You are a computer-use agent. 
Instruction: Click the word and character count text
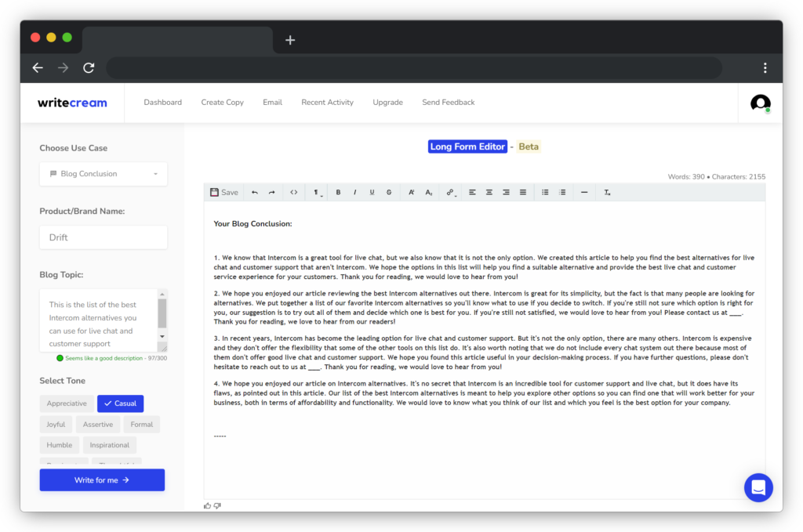717,176
